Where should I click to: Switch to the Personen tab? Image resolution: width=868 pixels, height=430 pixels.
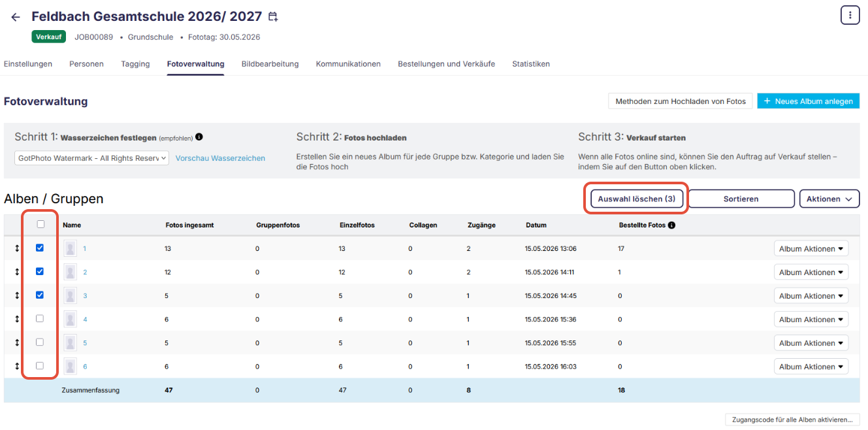tap(86, 64)
